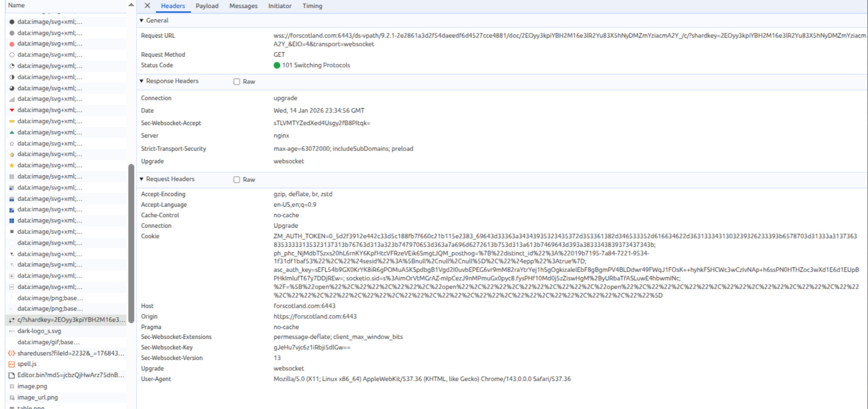The image size is (868, 409).
Task: Switch to the Initiator tab
Action: click(x=280, y=6)
